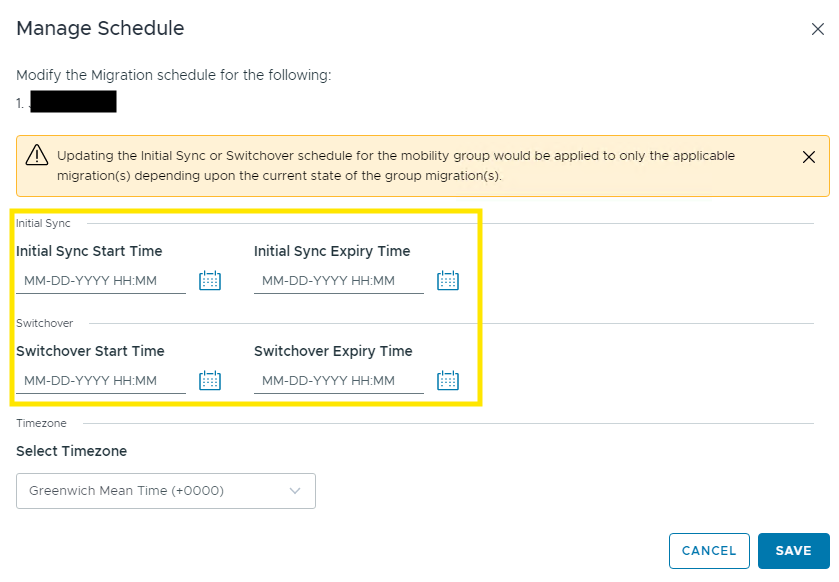Focus the Initial Sync Expiry Time field

click(338, 281)
